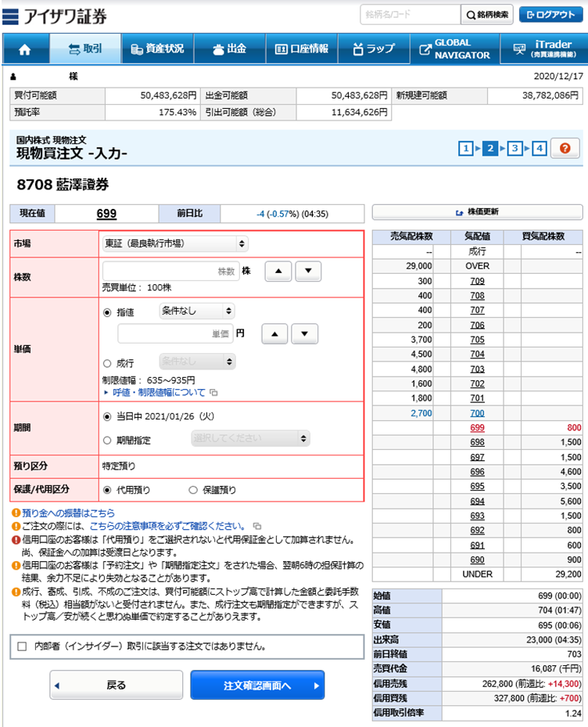This screenshot has width=588, height=727.
Task: Click the 預託率 value 175.43%
Action: [x=177, y=112]
